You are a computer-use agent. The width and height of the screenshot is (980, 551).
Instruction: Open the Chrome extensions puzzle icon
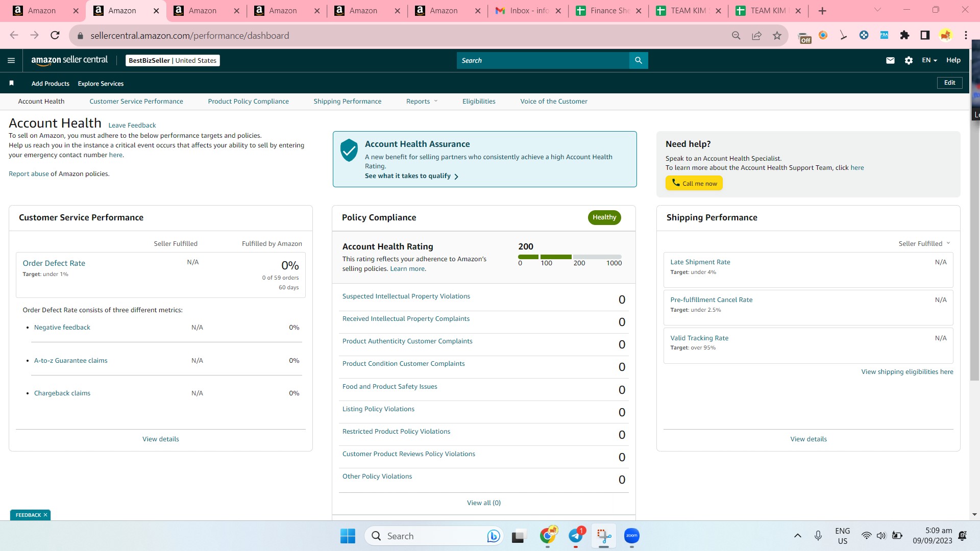pyautogui.click(x=904, y=35)
